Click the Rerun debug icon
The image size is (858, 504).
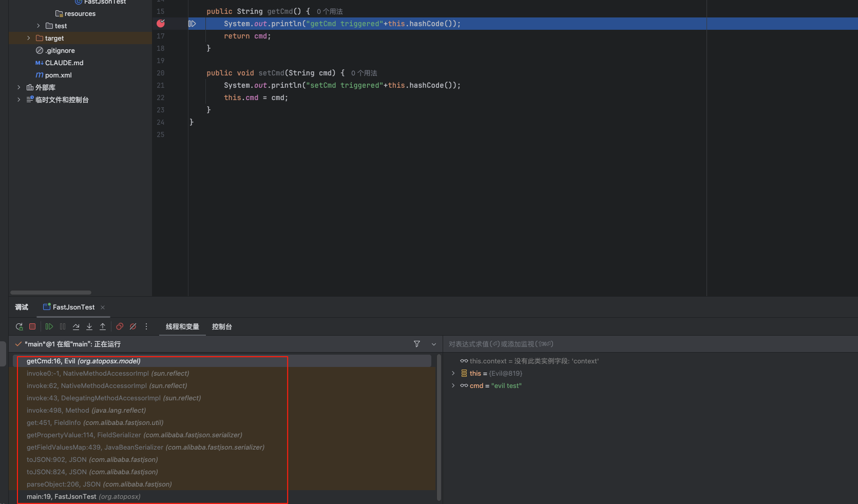[20, 326]
